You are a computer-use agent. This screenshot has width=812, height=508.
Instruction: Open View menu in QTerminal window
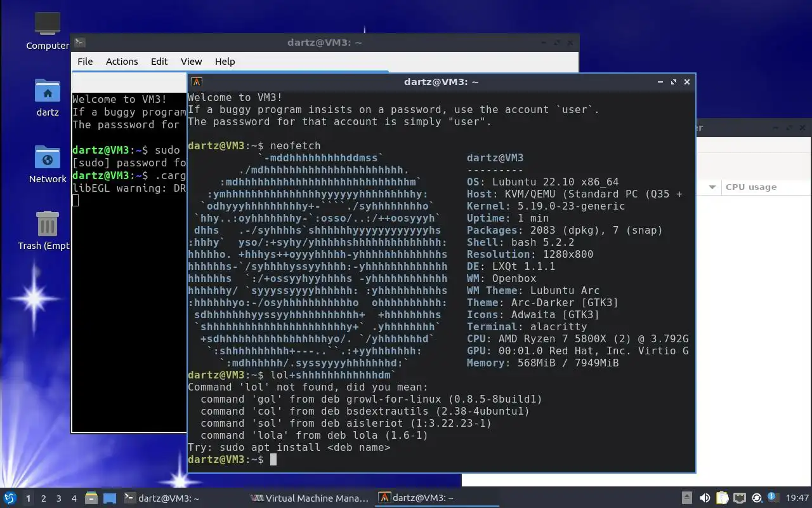[191, 62]
